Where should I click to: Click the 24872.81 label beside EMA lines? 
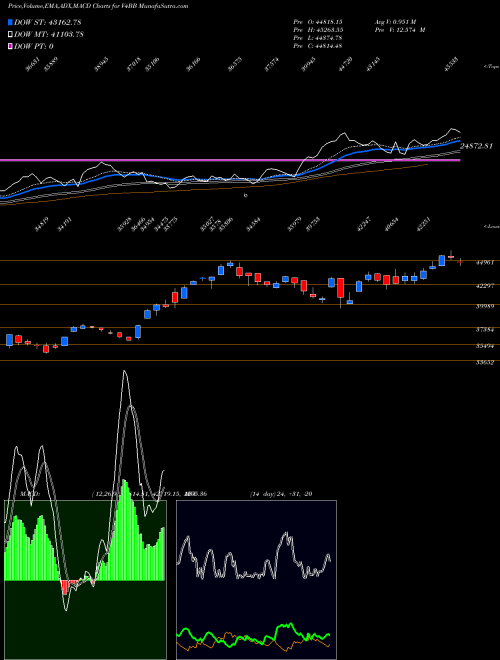[x=476, y=146]
